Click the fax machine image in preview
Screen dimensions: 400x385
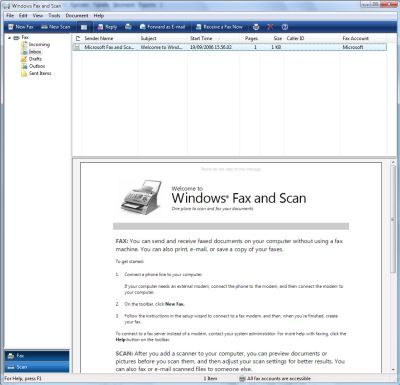click(141, 196)
